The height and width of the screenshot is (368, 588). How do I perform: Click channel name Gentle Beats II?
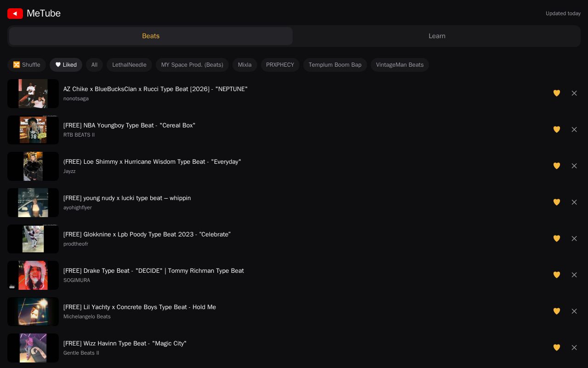click(x=81, y=353)
